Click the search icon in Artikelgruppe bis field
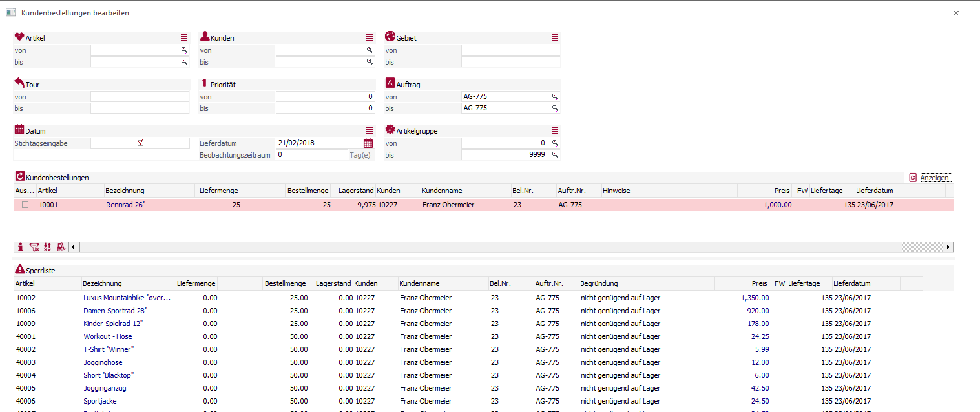Image resolution: width=980 pixels, height=412 pixels. [554, 155]
